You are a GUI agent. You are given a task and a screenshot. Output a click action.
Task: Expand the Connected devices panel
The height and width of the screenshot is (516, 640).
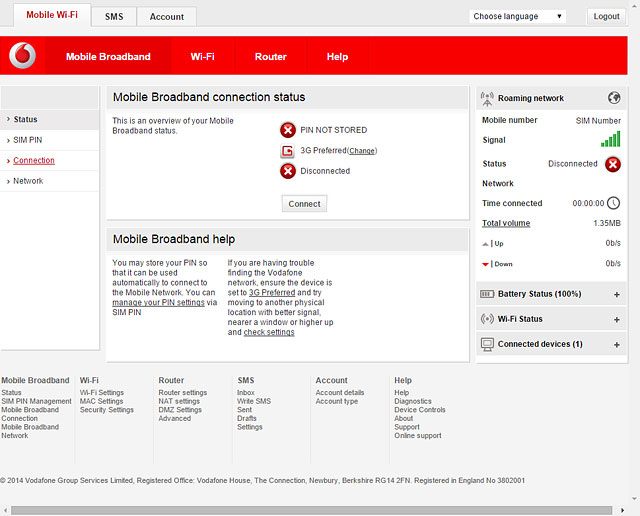pyautogui.click(x=616, y=345)
